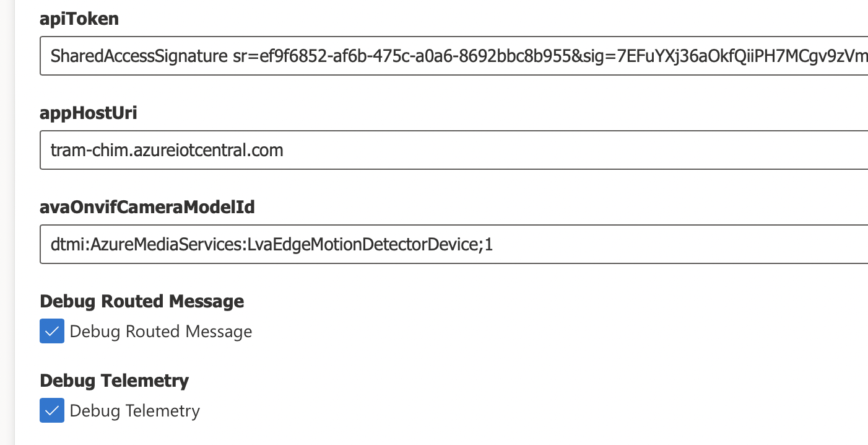Viewport: 868px width, 445px height.
Task: Click the LvaEdgeMotionDetectorDevice model identifier text
Action: click(x=269, y=244)
